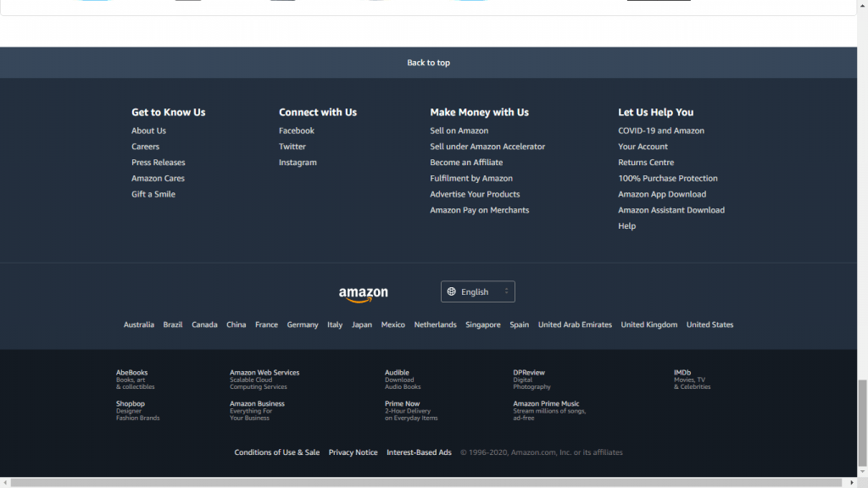Select Singapore country site
This screenshot has width=868, height=488.
[482, 324]
